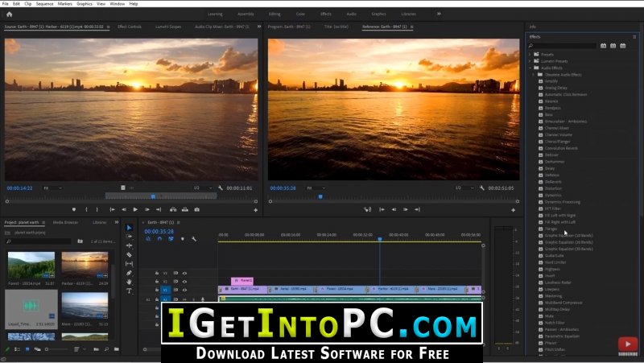Image resolution: width=644 pixels, height=363 pixels.
Task: Switch to Media Browser tab
Action: (x=66, y=223)
